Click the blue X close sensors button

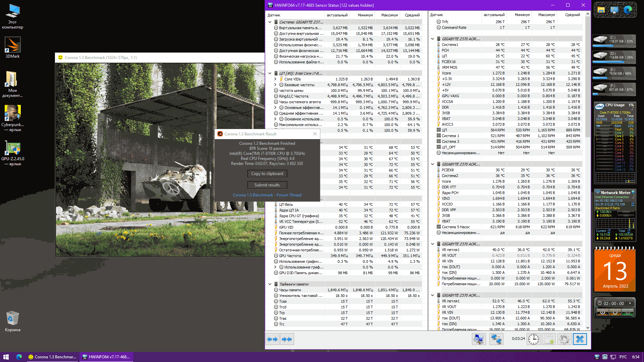pos(580,339)
